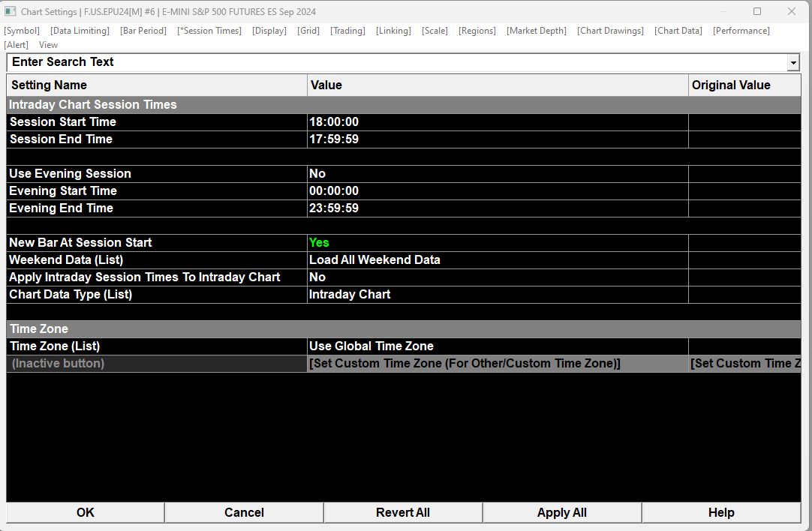The height and width of the screenshot is (531, 812).
Task: Confirm settings with the OK button
Action: [x=86, y=512]
